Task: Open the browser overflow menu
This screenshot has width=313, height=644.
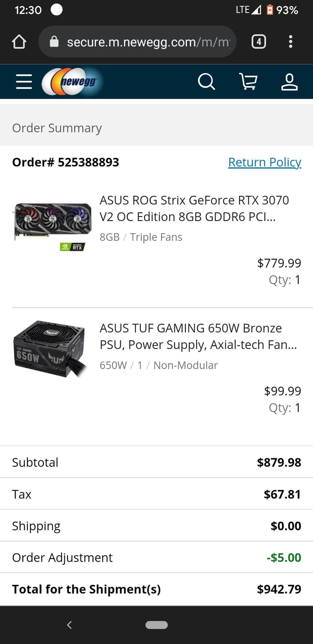Action: pyautogui.click(x=291, y=41)
